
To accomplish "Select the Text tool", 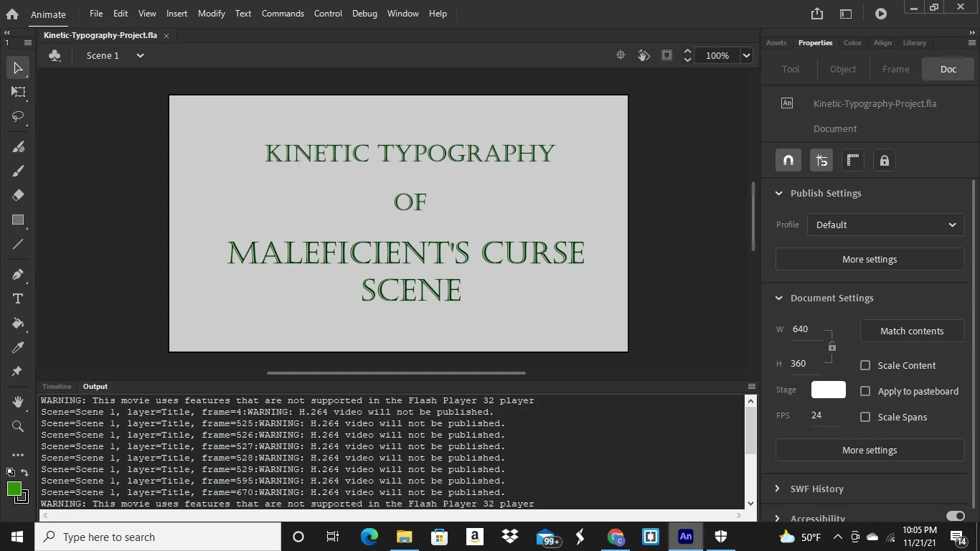I will 18,298.
